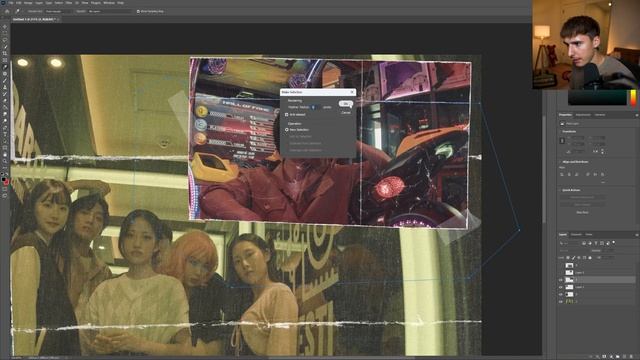Image resolution: width=640 pixels, height=360 pixels.
Task: Click the second Quick Actions button
Action: click(583, 204)
